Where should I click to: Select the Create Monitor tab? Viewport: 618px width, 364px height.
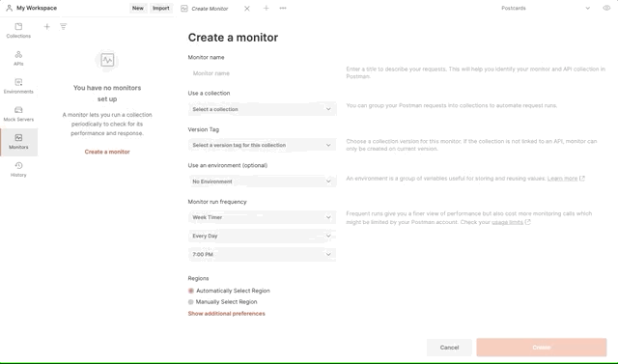[x=210, y=9]
